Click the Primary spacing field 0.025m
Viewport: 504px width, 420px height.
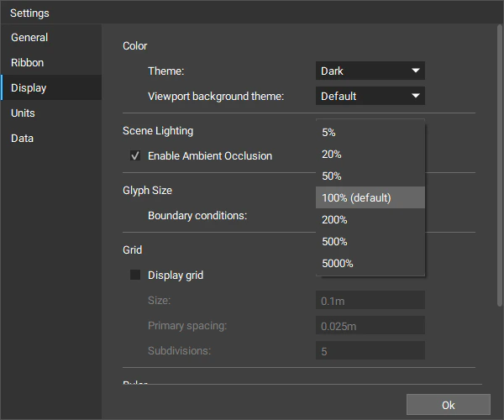click(370, 325)
